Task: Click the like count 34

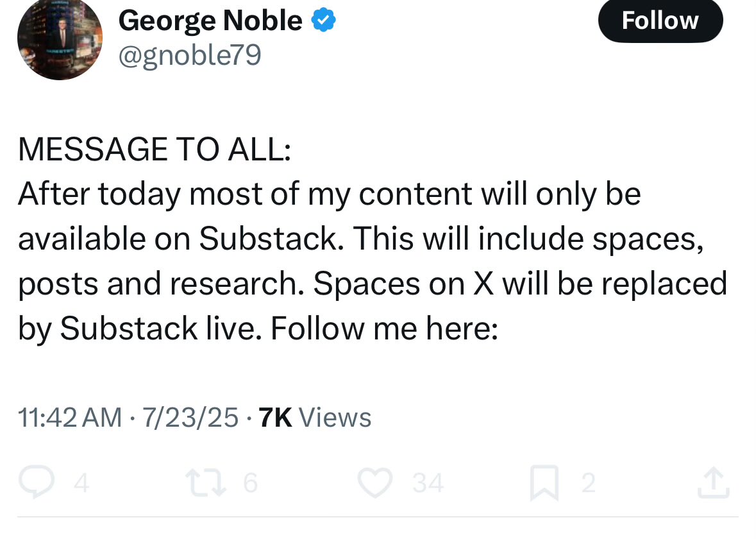Action: [x=428, y=483]
